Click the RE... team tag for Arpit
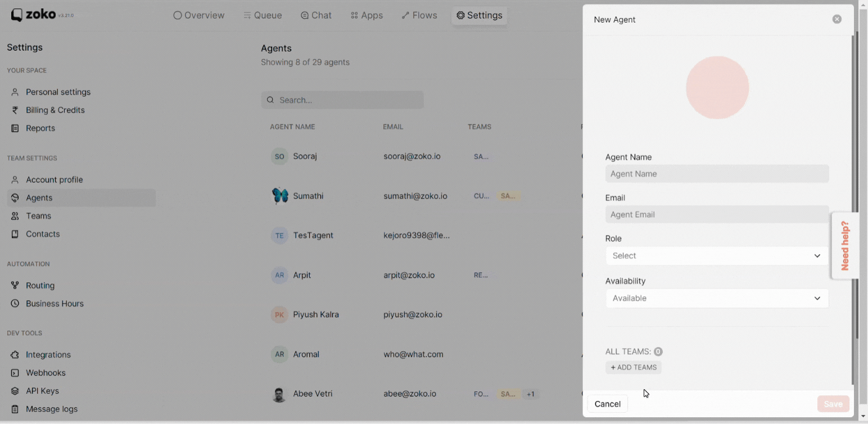This screenshot has width=868, height=424. point(481,276)
